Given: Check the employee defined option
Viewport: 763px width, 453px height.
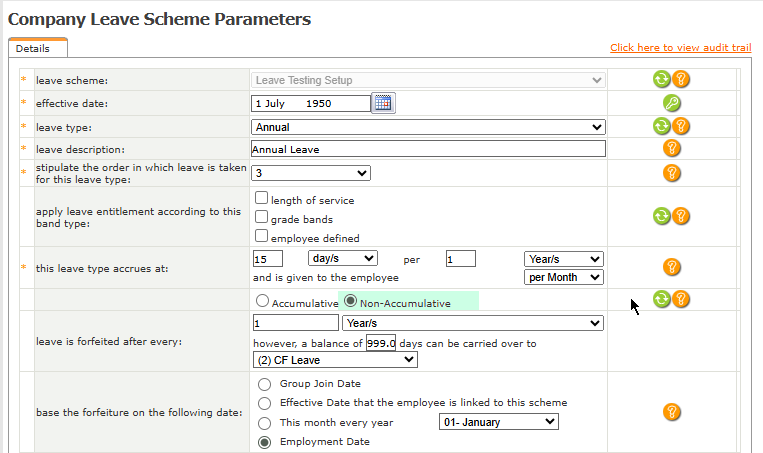Looking at the screenshot, I should [x=261, y=237].
